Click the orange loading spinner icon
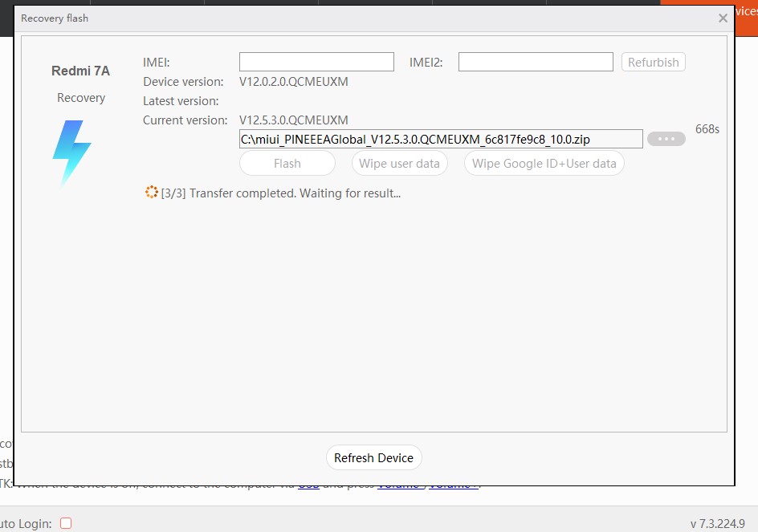This screenshot has width=758, height=532. click(x=151, y=193)
